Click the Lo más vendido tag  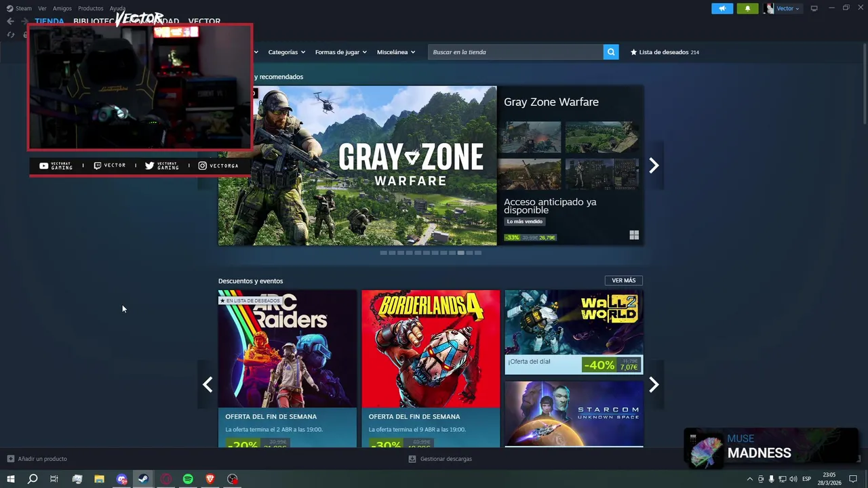[x=525, y=222]
